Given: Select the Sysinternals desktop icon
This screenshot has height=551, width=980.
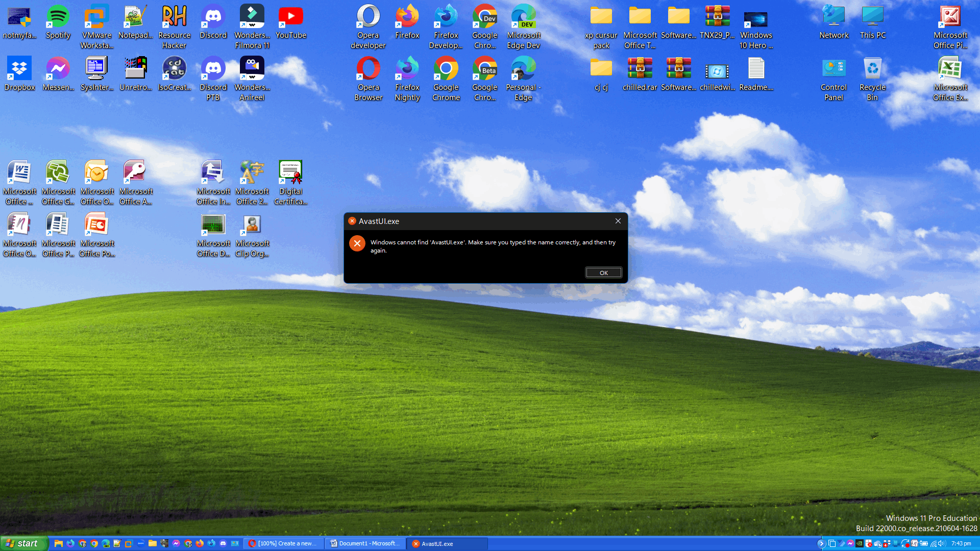Looking at the screenshot, I should 97,74.
